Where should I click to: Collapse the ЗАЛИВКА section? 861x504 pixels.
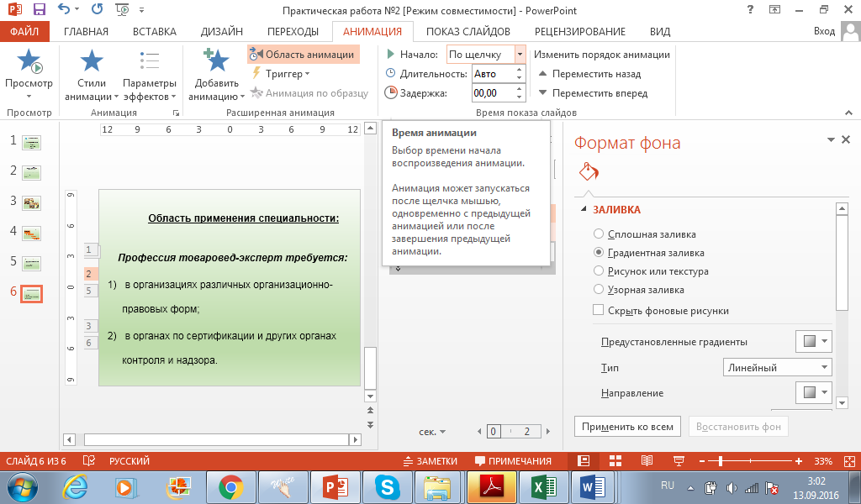[x=584, y=209]
